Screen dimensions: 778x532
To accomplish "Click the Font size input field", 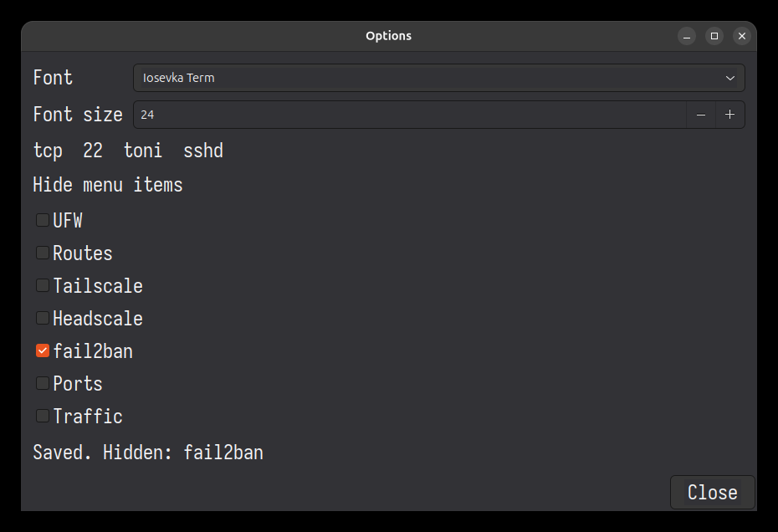I will pos(410,115).
